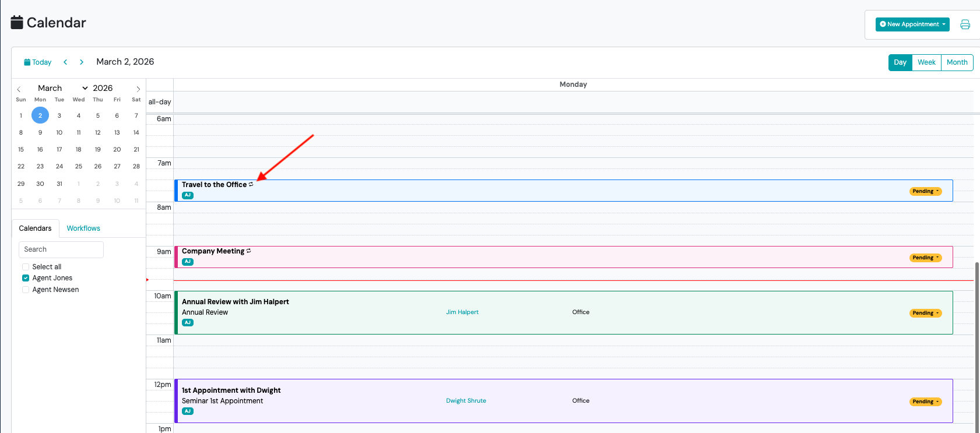Select March 18 in mini calendar
Screen dimensions: 980x433
click(79, 149)
